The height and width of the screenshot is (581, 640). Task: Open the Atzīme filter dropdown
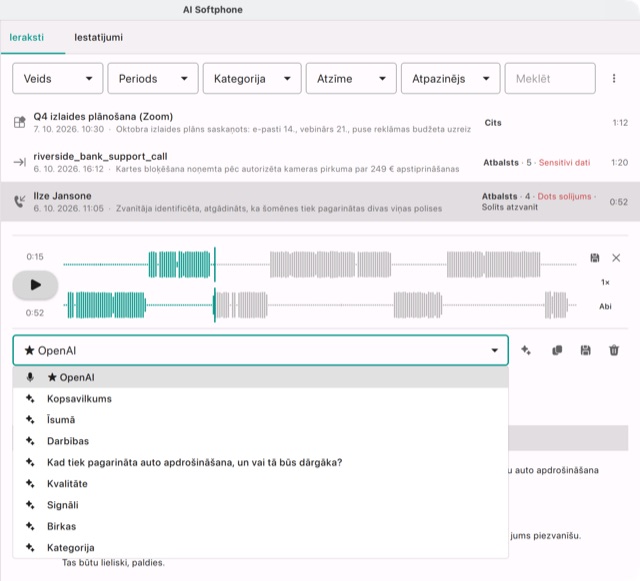pos(351,78)
